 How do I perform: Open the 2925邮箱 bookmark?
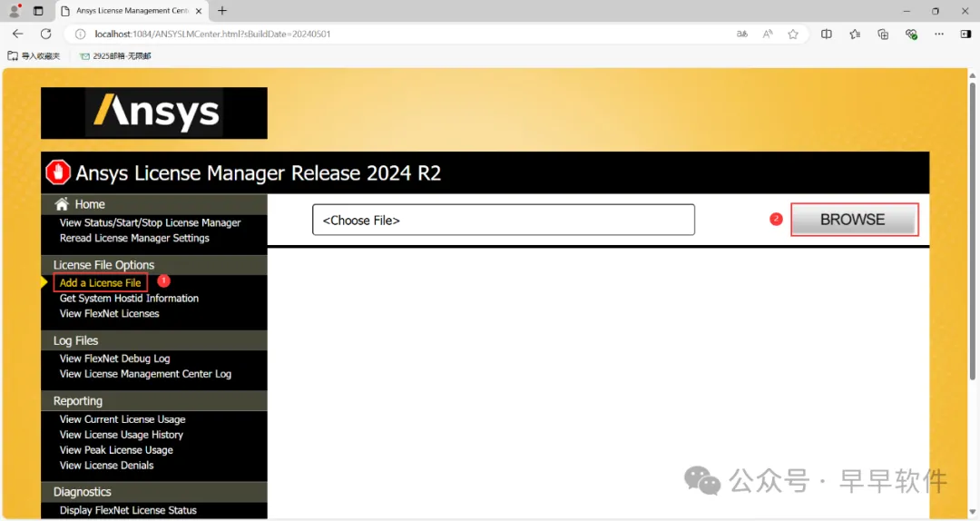(115, 55)
